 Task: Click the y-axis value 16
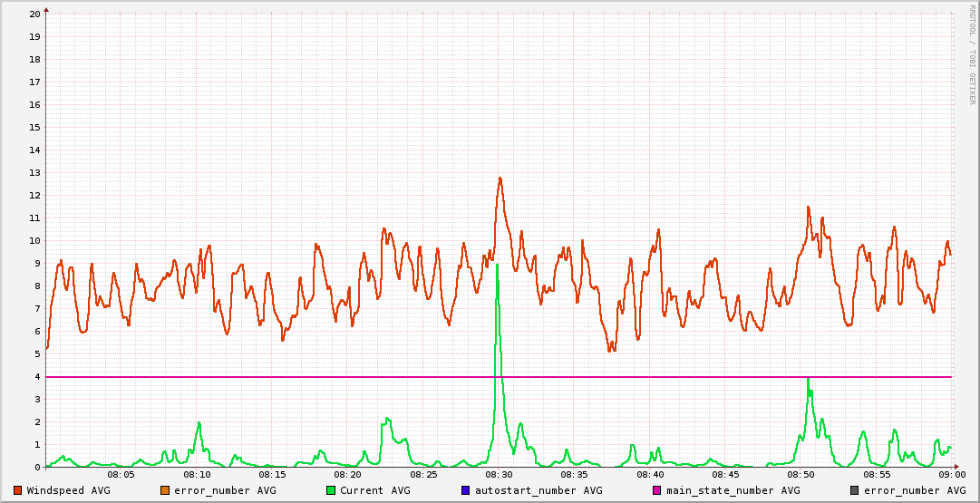coord(35,104)
